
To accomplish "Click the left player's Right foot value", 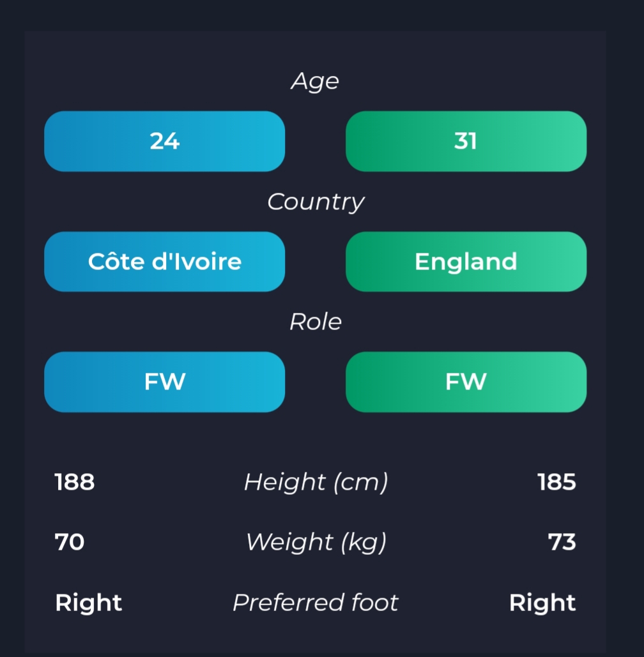I will click(88, 603).
